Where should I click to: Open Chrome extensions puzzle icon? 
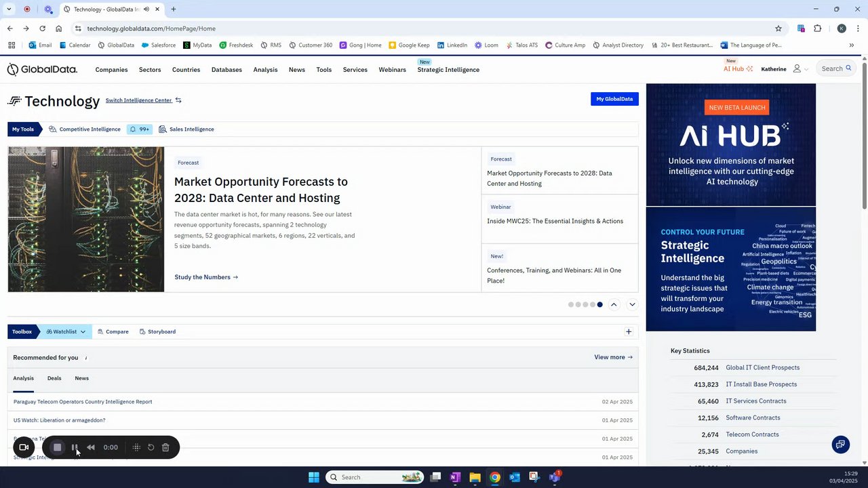pos(817,28)
